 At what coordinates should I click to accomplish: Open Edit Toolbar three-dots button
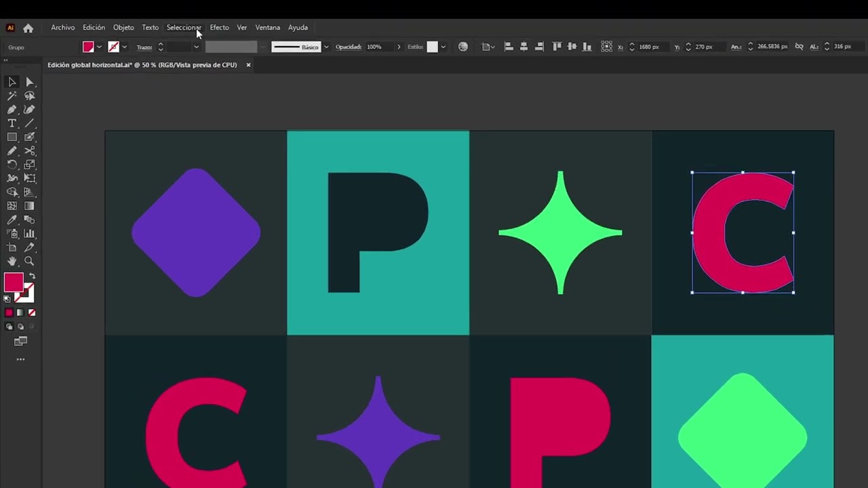coord(20,359)
